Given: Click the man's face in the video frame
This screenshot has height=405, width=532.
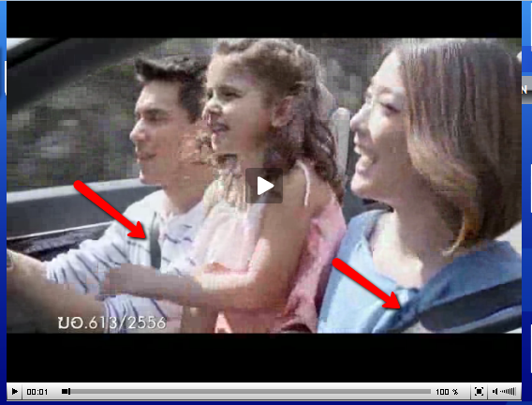Looking at the screenshot, I should coord(153,136).
